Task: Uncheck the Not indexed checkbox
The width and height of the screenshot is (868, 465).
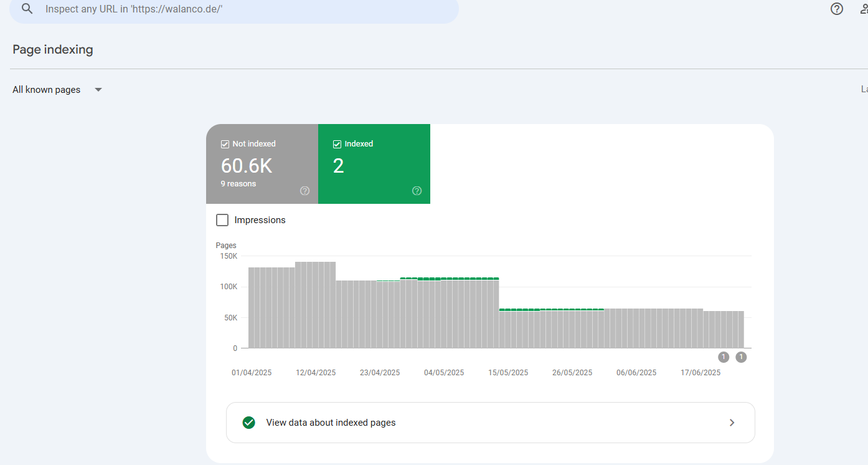Action: pyautogui.click(x=225, y=144)
